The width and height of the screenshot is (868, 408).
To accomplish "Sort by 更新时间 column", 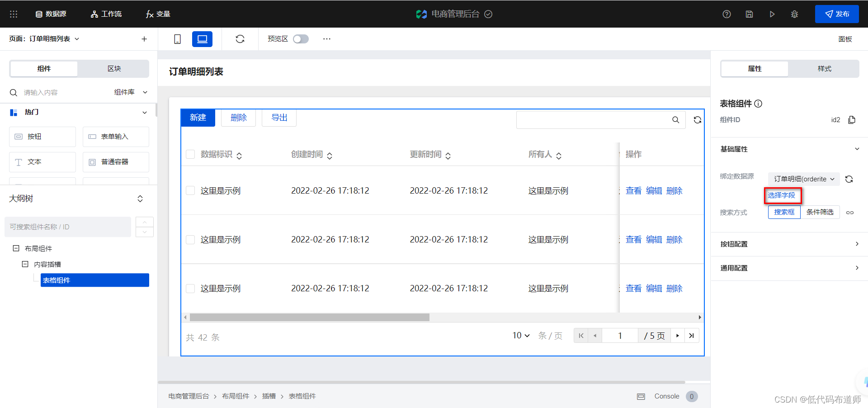I will pyautogui.click(x=448, y=156).
